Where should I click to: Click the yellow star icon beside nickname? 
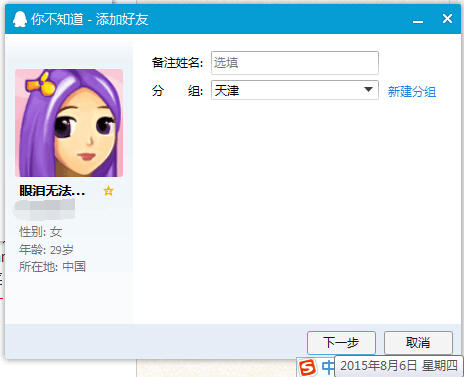108,191
